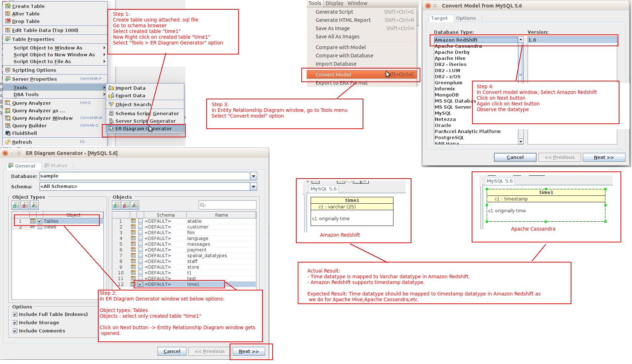Screen dimensions: 632x364
Task: Click Next >> in Convert Model dialog
Action: (x=604, y=157)
